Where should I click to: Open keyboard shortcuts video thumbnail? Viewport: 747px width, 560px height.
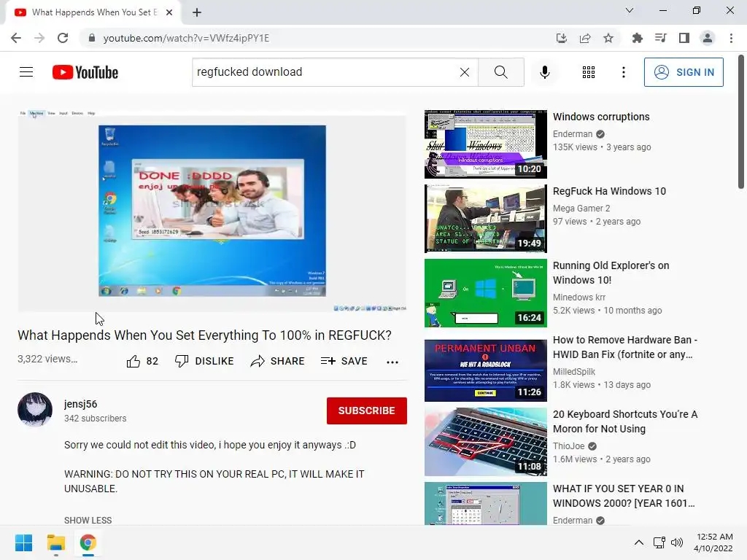coord(485,441)
